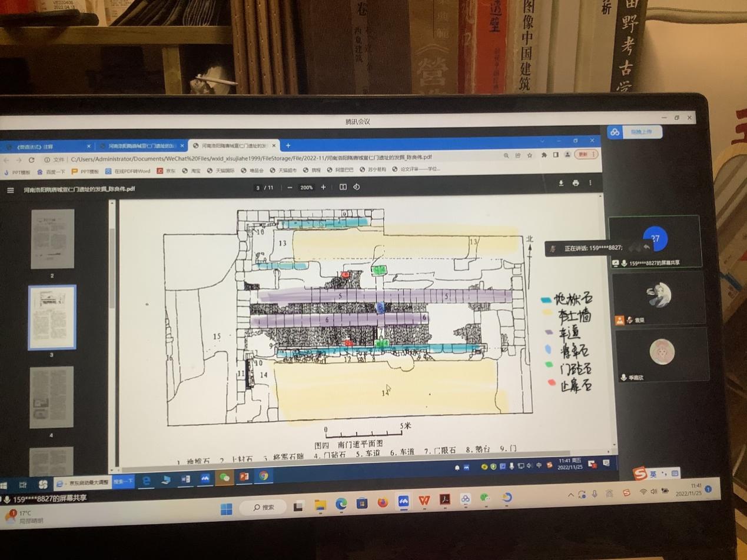
Task: Open the browser update menu button
Action: click(585, 154)
